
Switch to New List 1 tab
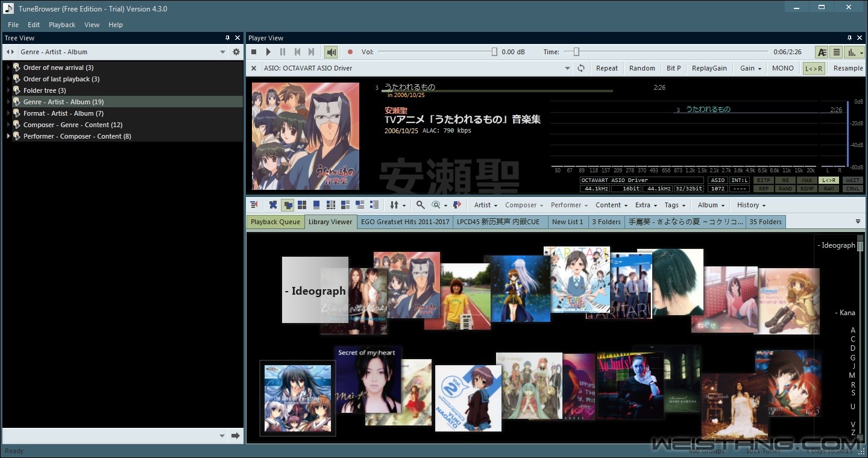point(568,222)
